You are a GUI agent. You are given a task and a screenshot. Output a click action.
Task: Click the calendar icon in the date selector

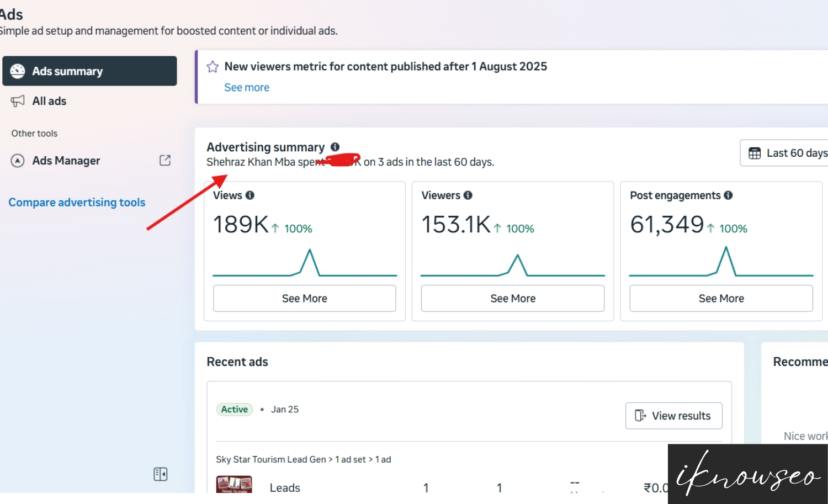coord(755,153)
